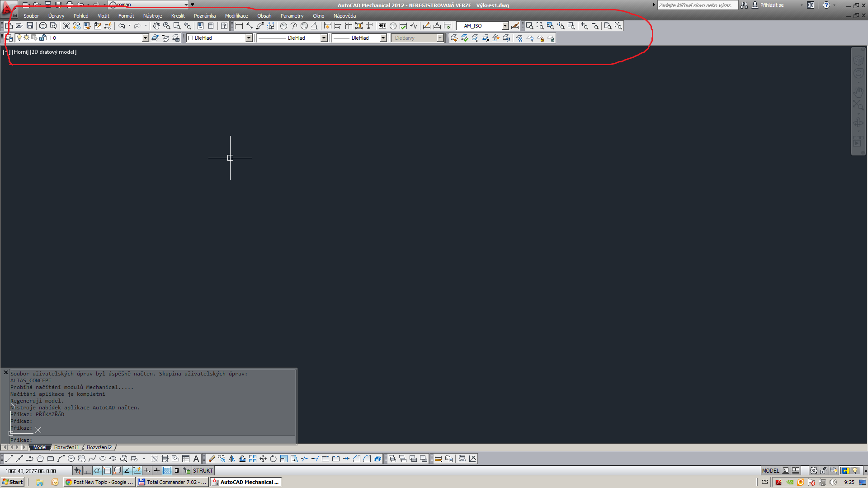Screen dimensions: 868x488
Task: Select the Polygon draw tool
Action: tap(40, 459)
